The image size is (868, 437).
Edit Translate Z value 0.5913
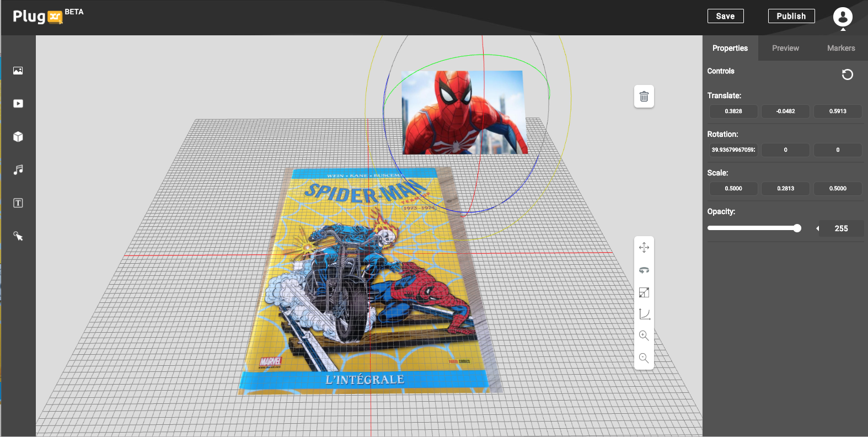tap(838, 111)
